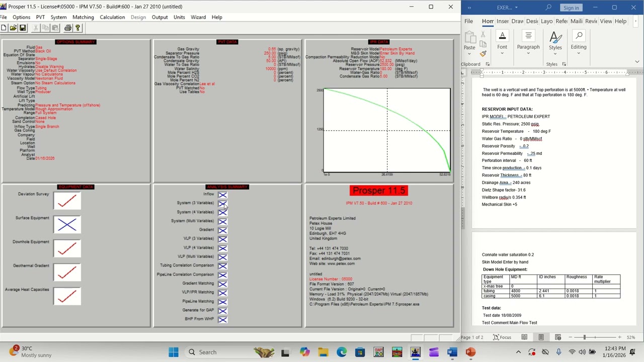Screen dimensions: 644x362
Task: Click the Windows Start button
Action: [174, 352]
